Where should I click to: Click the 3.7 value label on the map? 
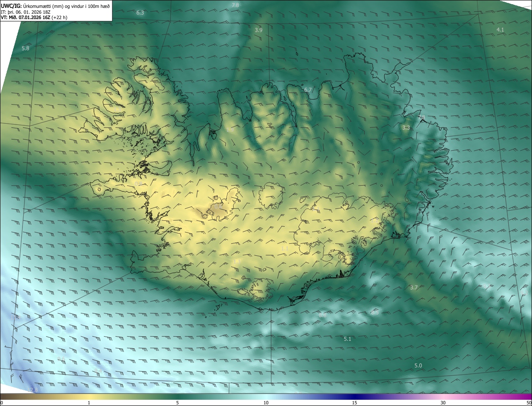(x=414, y=288)
